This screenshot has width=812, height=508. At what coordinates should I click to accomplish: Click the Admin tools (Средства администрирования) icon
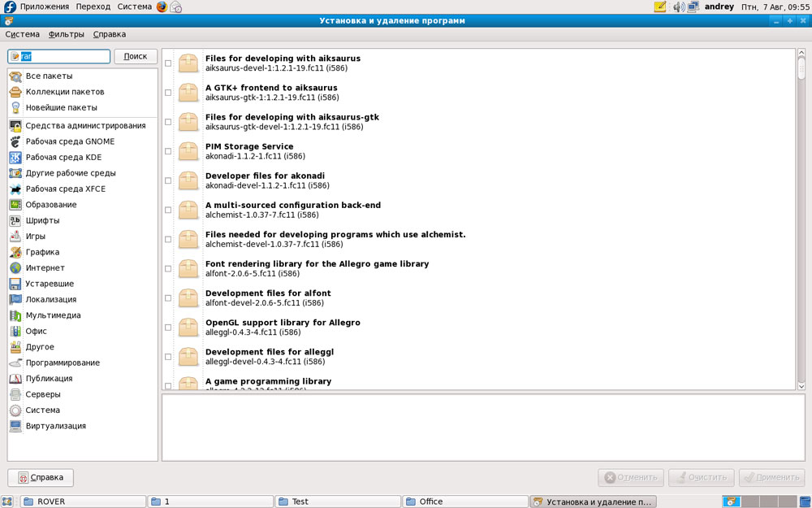[x=15, y=125]
